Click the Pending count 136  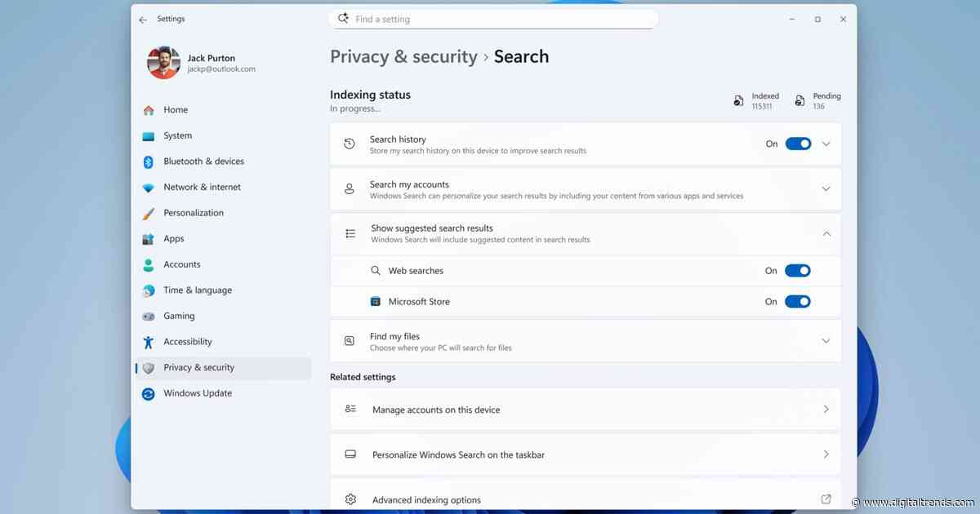click(x=818, y=106)
